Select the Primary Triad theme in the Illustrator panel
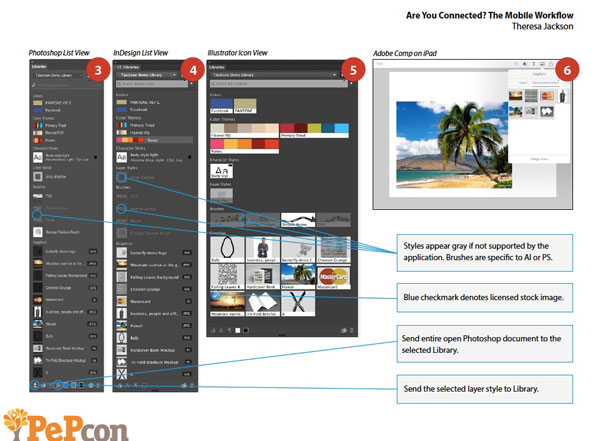The height and width of the screenshot is (441, 600). click(x=314, y=131)
